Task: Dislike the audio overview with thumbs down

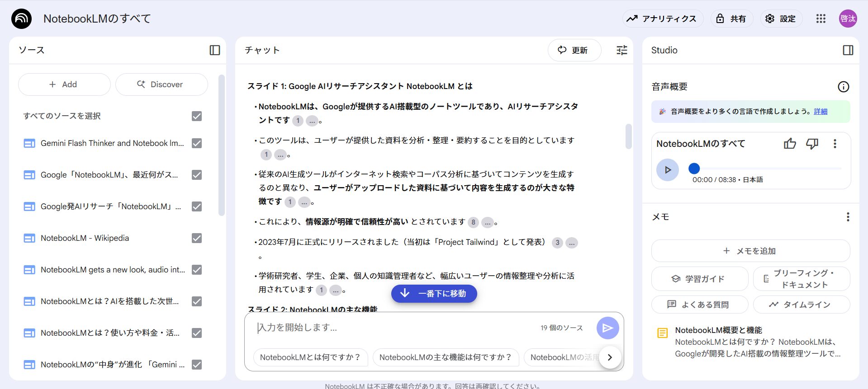Action: (812, 144)
